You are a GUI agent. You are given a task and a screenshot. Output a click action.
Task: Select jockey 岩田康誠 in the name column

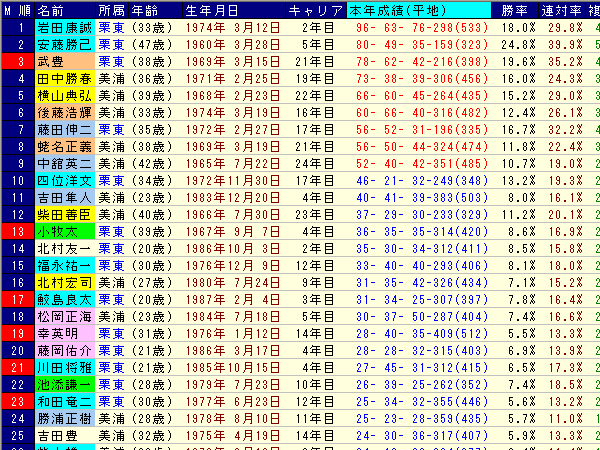tap(64, 27)
